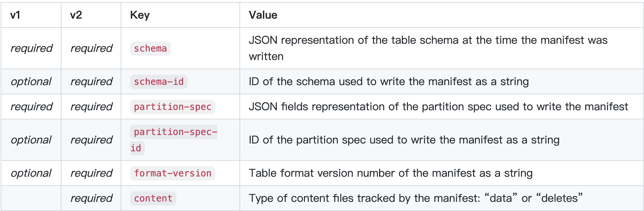Click the "schema-id" key code label
This screenshot has height=211, width=644.
coord(159,82)
